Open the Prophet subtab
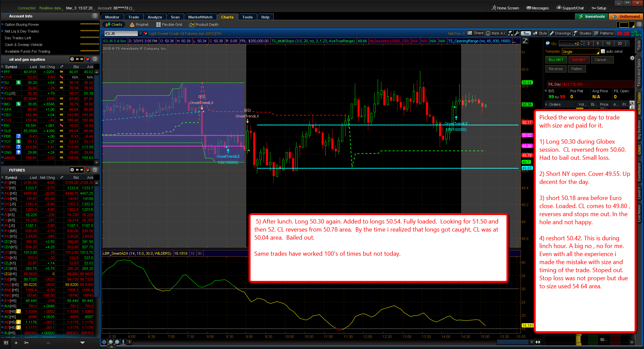The width and height of the screenshot is (644, 349). tap(139, 24)
